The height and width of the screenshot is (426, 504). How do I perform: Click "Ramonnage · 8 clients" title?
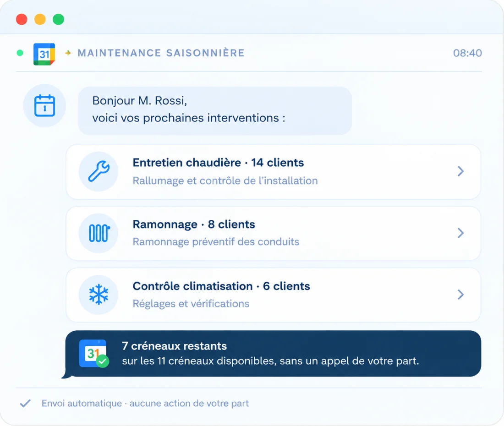194,224
